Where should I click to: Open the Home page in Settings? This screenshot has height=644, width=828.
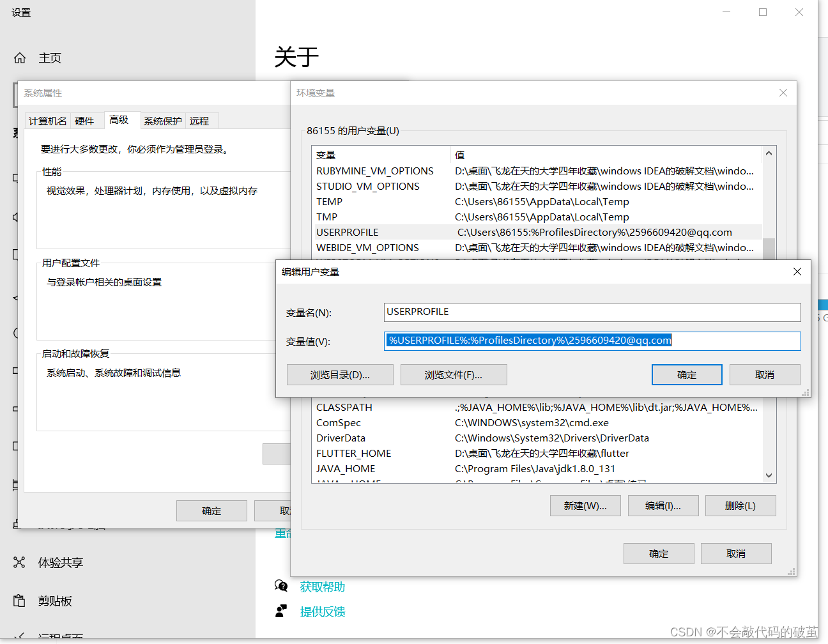click(x=38, y=58)
